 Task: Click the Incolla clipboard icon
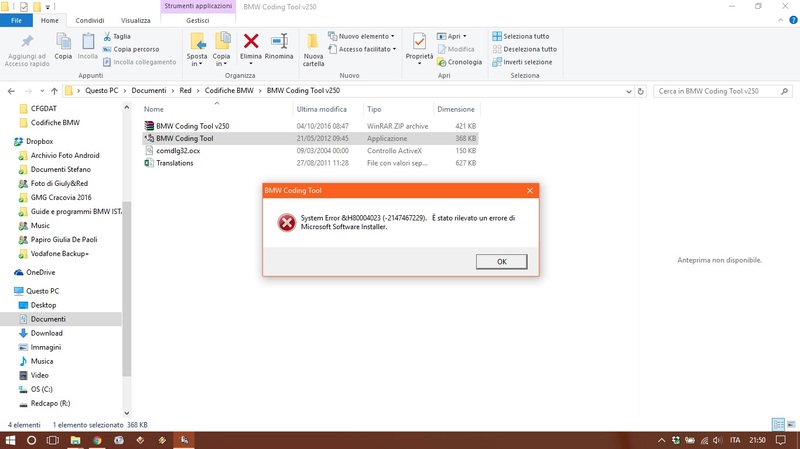tap(88, 41)
